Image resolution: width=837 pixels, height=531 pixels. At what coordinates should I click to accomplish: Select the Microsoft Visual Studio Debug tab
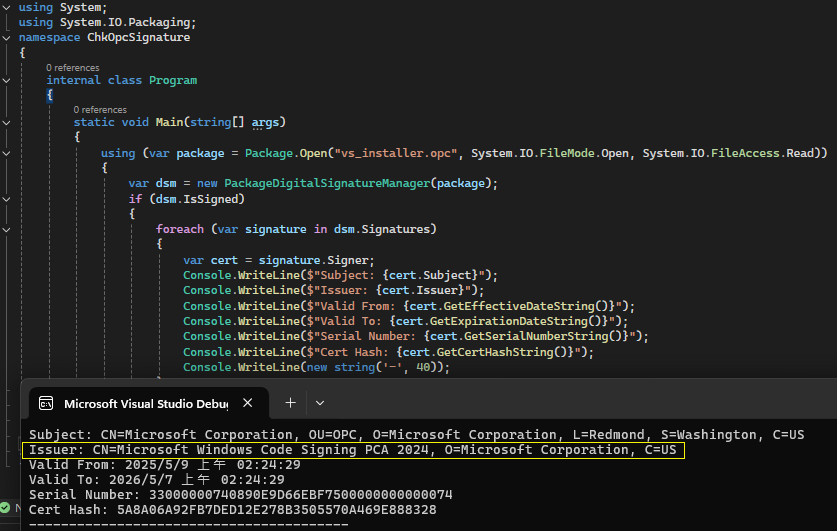145,403
